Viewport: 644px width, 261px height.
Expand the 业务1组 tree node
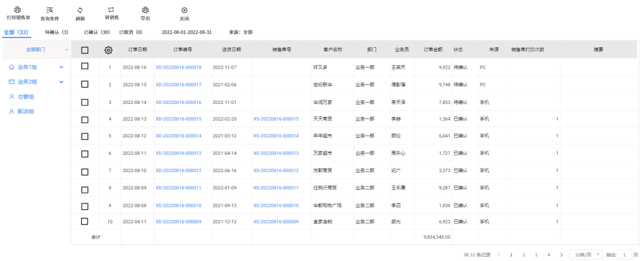pos(61,67)
